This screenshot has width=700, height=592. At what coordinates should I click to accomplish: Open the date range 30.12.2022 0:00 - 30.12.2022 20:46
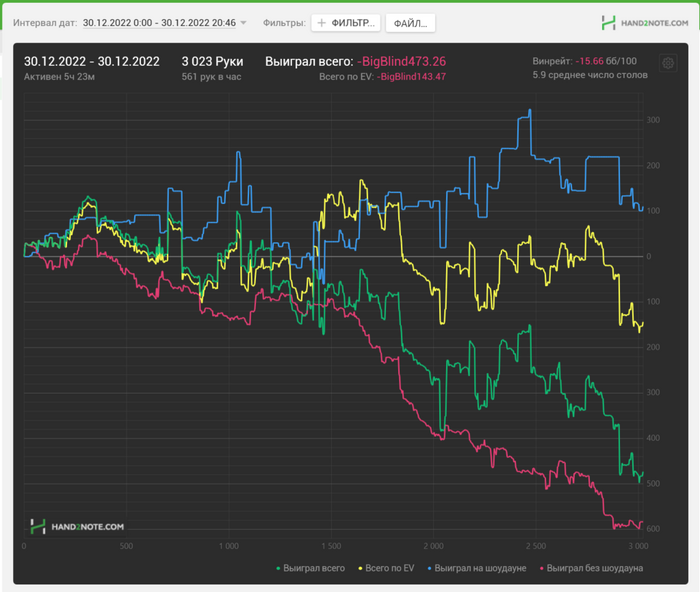[x=159, y=23]
